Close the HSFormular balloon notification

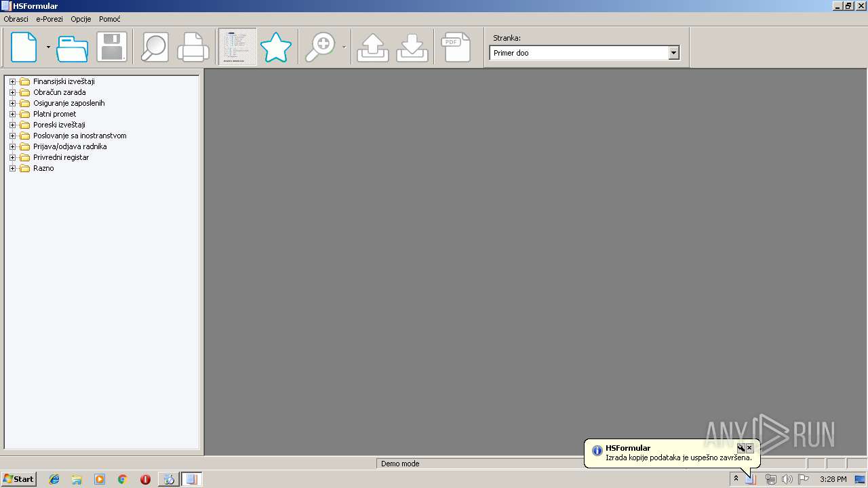click(749, 448)
